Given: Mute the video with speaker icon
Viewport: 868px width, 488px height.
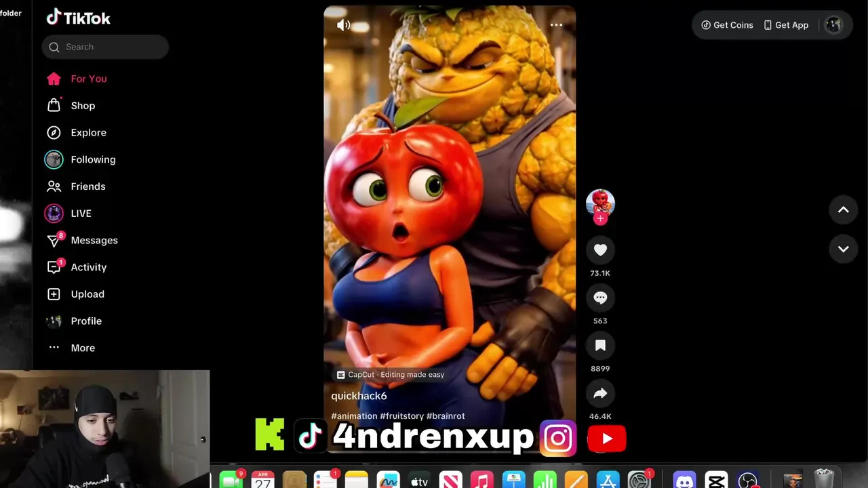Looking at the screenshot, I should pos(344,25).
